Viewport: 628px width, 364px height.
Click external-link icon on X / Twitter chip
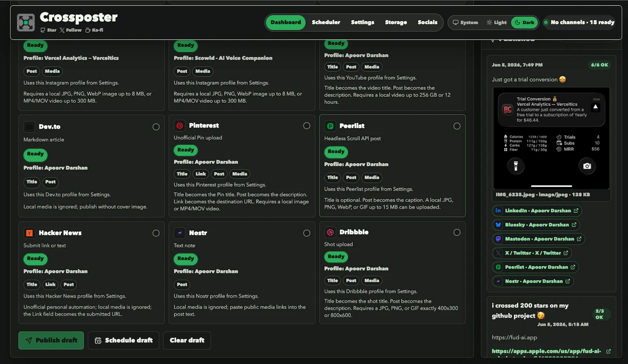(x=566, y=253)
